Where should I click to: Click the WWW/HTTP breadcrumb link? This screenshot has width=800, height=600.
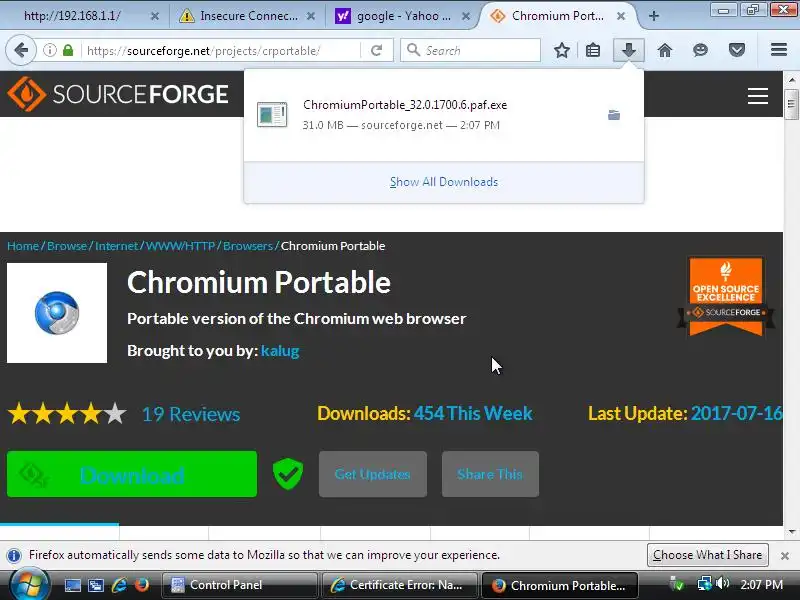coord(181,246)
